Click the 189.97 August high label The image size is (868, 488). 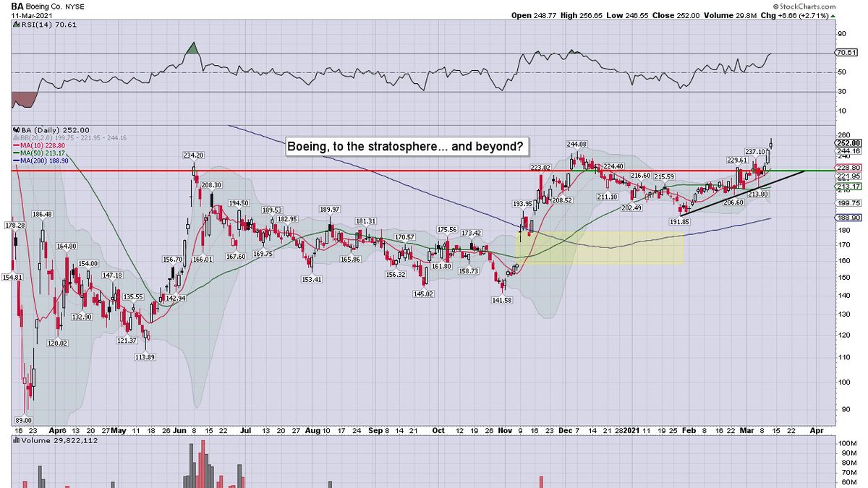tap(328, 209)
